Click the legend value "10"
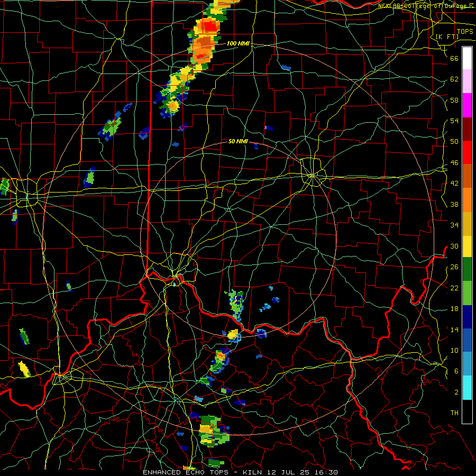Viewport: 476px width, 476px height. click(454, 350)
